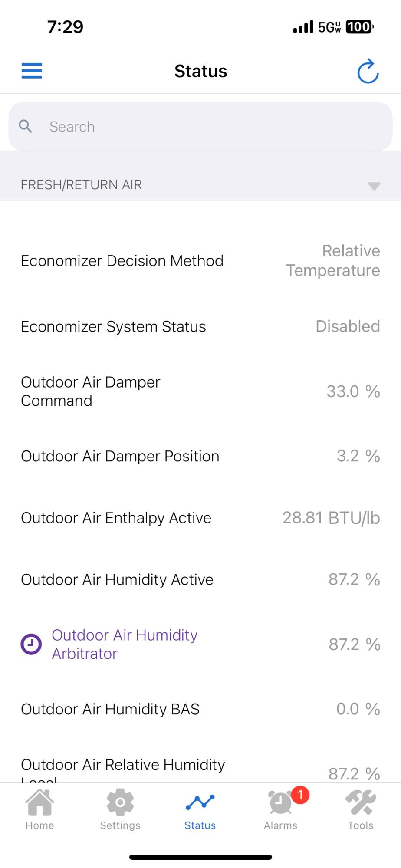Open the Outdoor Air Humidity Arbitrator link
Image resolution: width=401 pixels, height=868 pixels.
coord(125,644)
